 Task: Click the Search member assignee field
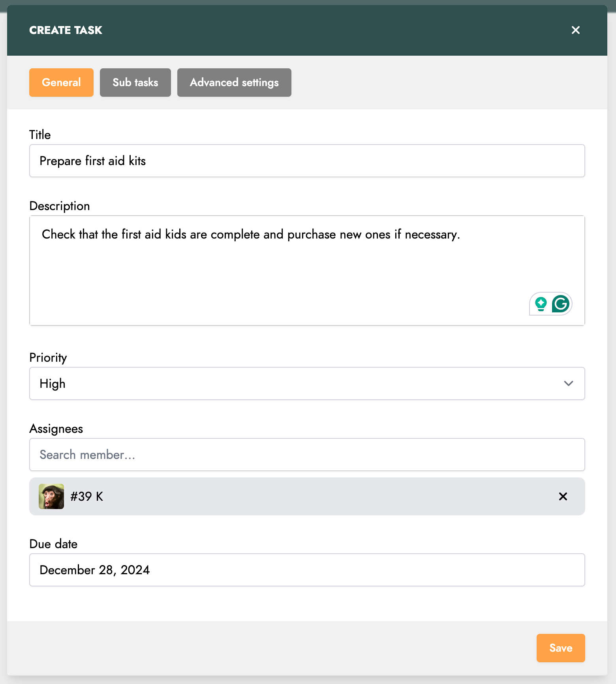[x=307, y=455]
